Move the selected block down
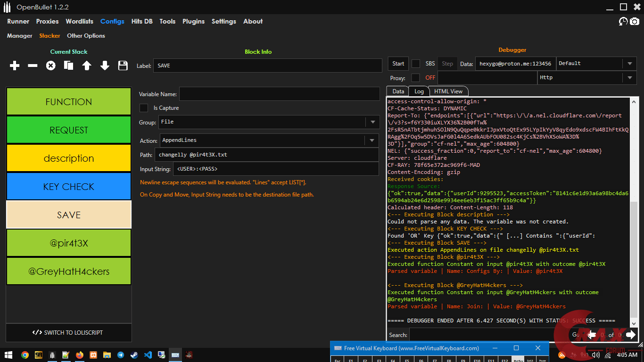The image size is (644, 362). click(x=105, y=66)
